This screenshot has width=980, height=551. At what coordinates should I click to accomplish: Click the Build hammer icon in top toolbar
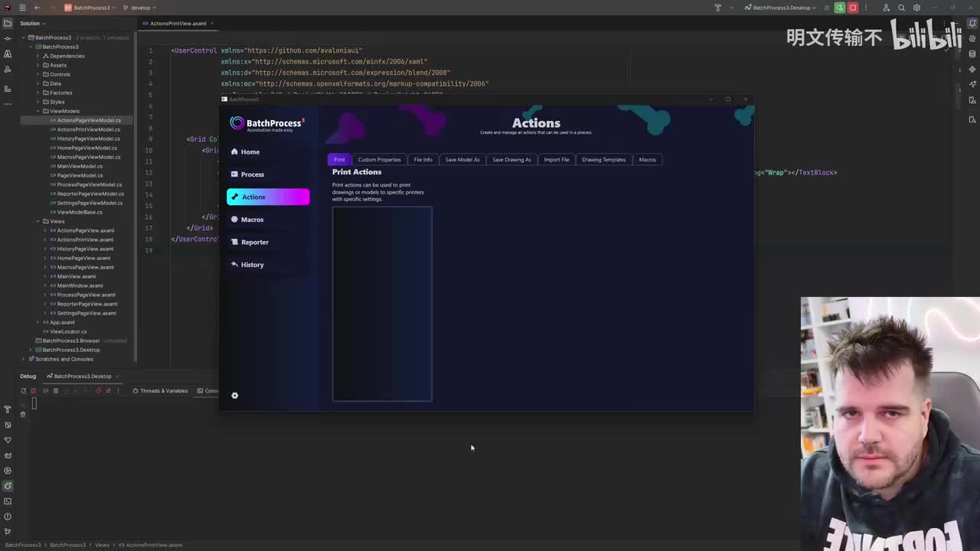click(x=718, y=8)
